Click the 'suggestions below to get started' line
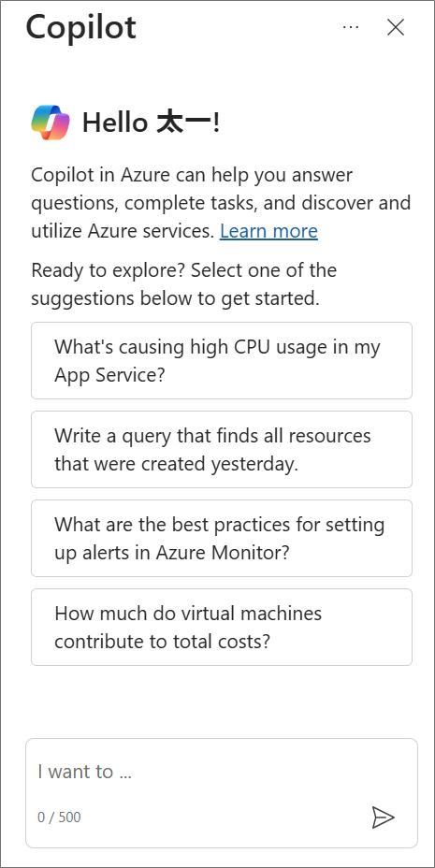Viewport: 435px width, 868px height. point(176,298)
